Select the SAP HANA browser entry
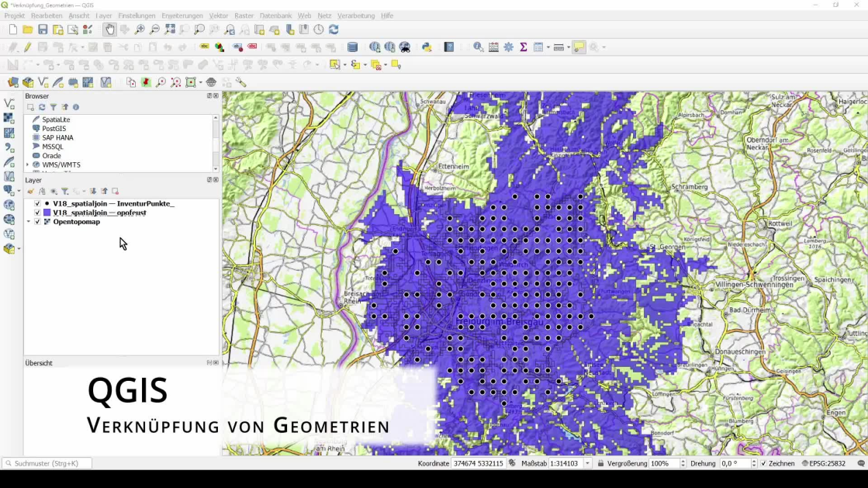 57,137
